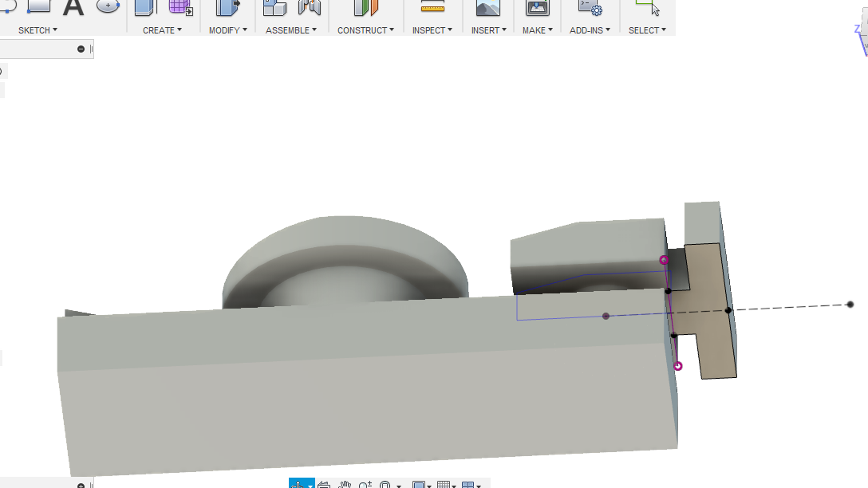Viewport: 868px width, 488px height.
Task: Click the Display Settings monitor icon
Action: [419, 485]
